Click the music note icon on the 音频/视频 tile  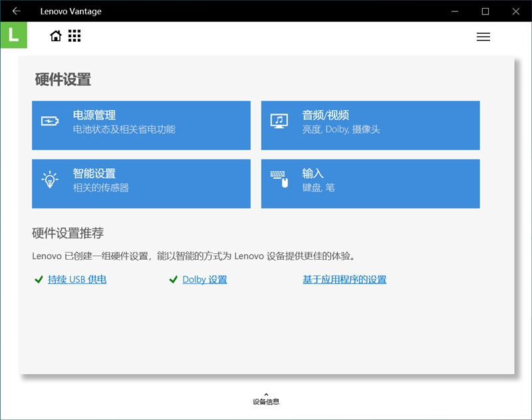[x=279, y=120]
